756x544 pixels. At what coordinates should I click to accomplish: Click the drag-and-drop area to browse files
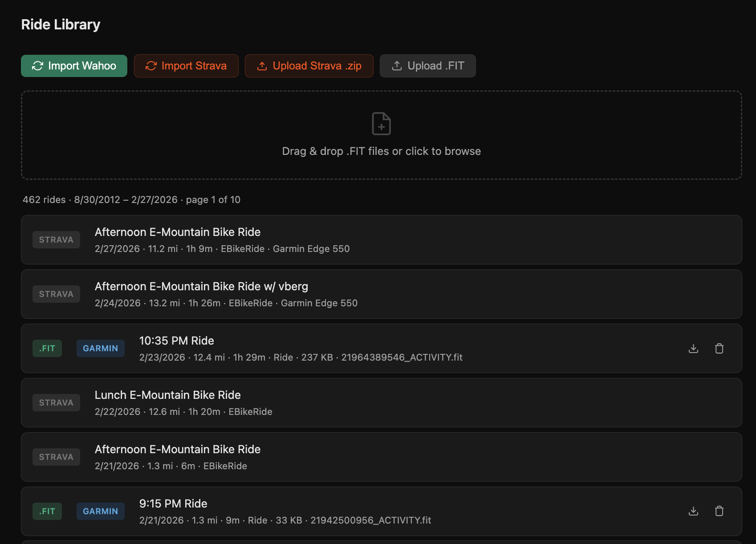[381, 151]
